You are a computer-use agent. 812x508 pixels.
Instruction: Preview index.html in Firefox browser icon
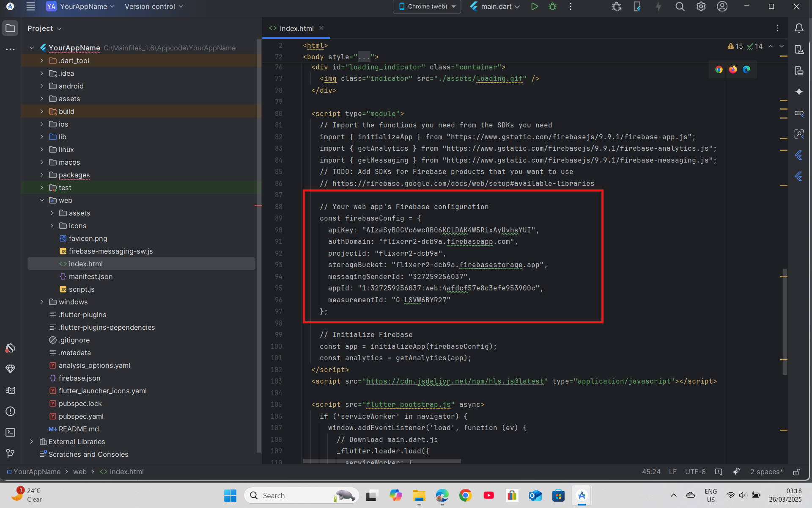(x=733, y=69)
